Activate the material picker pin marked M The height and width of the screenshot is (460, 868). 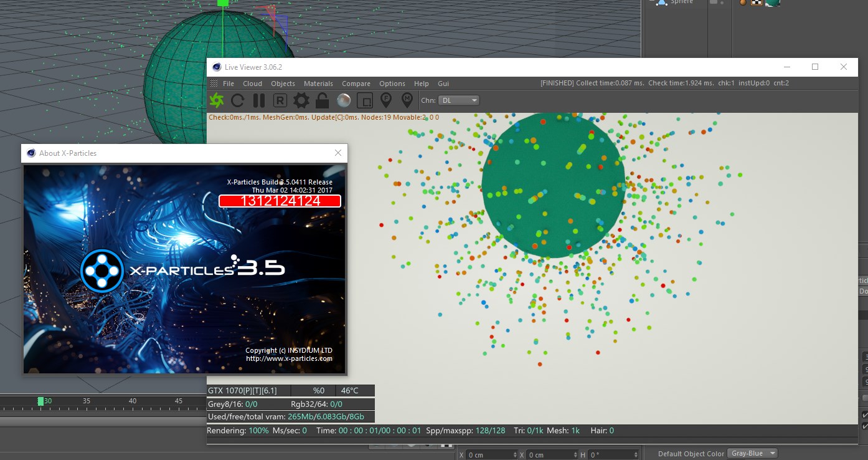[x=407, y=99]
